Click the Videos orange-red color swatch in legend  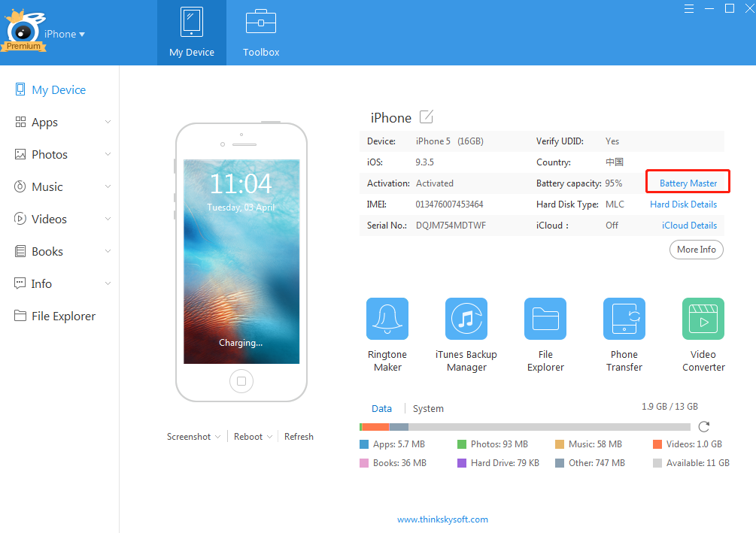coord(657,444)
